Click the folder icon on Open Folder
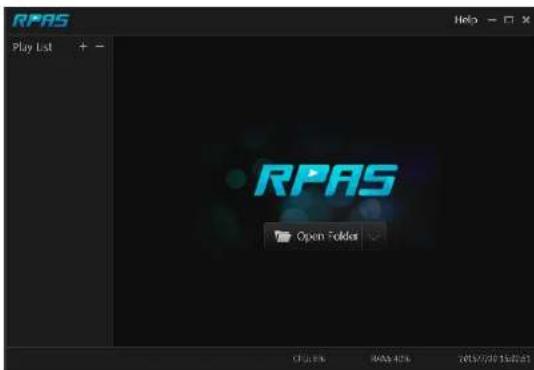This screenshot has width=534, height=370. coord(283,236)
